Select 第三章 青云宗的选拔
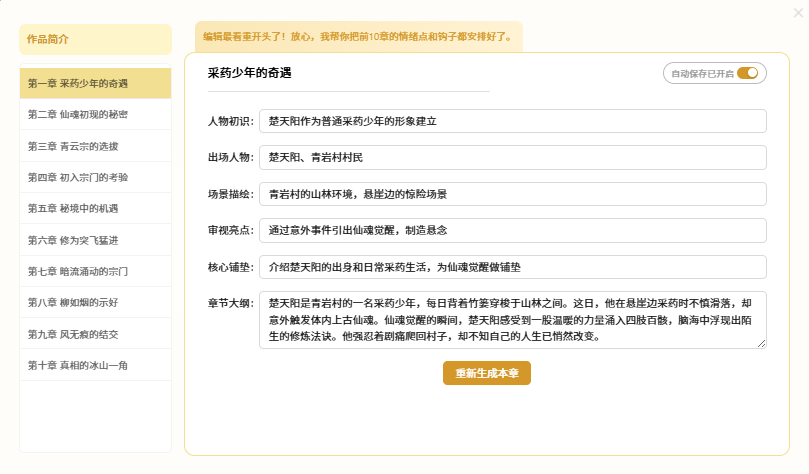The height and width of the screenshot is (474, 809). coord(95,146)
